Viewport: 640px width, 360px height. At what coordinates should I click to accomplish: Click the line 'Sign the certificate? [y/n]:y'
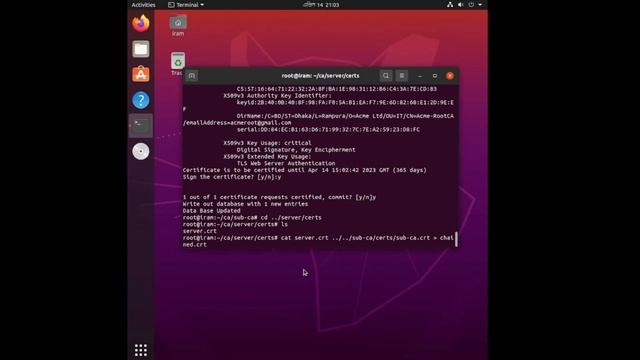point(232,177)
